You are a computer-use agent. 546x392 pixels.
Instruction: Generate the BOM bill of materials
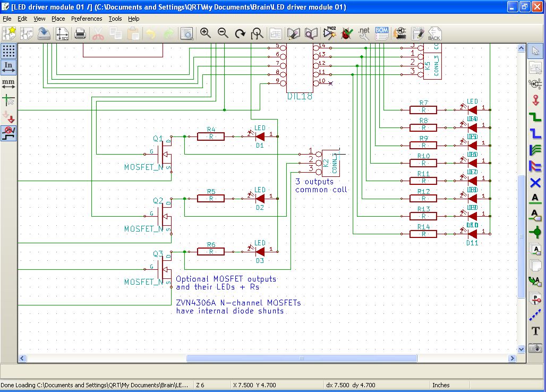point(382,33)
